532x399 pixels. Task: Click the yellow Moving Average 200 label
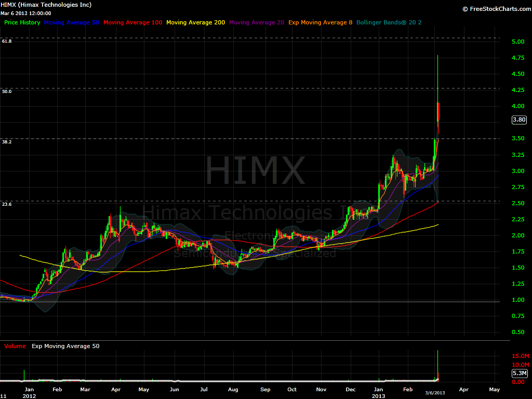pyautogui.click(x=195, y=22)
